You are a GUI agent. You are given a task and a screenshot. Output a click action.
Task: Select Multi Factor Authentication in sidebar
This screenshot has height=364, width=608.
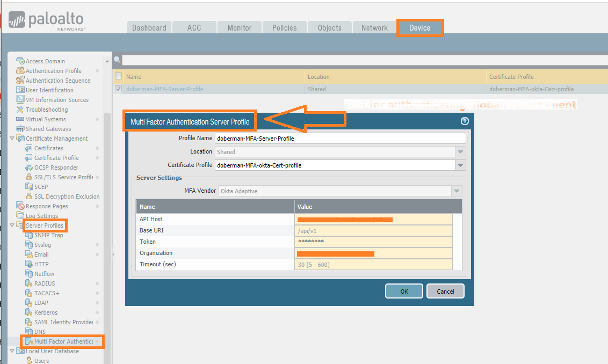pyautogui.click(x=63, y=341)
